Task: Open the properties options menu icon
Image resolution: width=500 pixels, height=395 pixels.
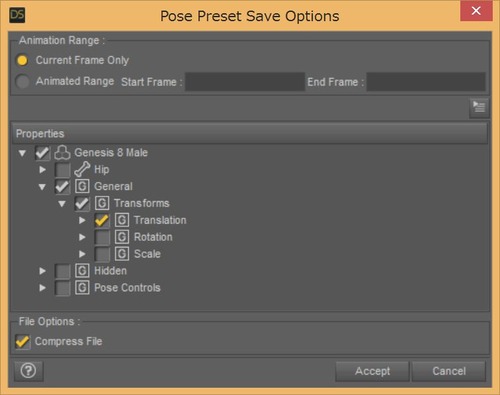Action: click(x=479, y=108)
